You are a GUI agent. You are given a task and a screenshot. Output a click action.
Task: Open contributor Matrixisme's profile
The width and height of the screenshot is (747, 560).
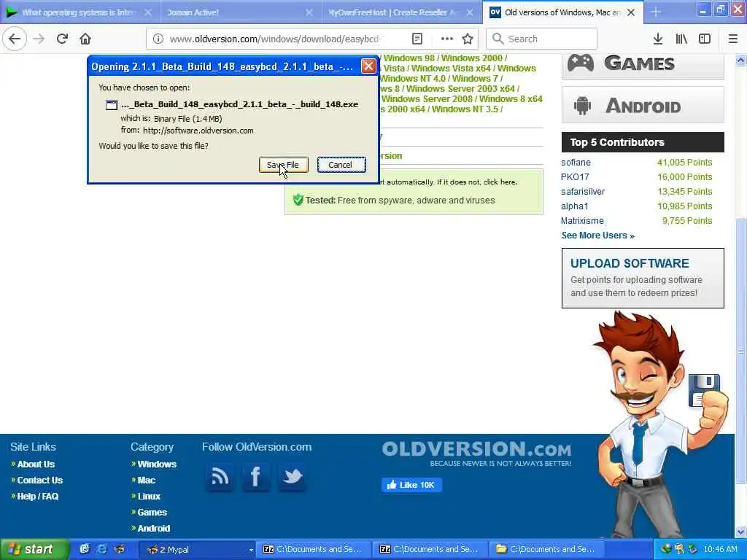(x=582, y=221)
